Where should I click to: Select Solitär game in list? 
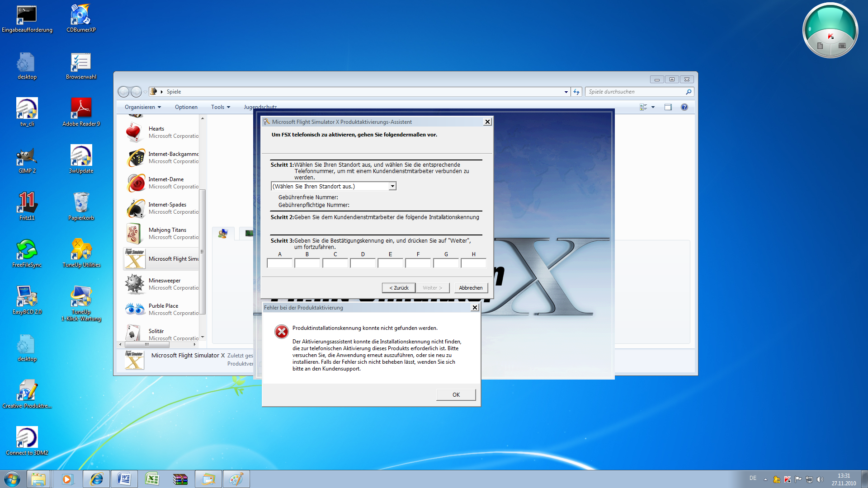[x=161, y=334]
